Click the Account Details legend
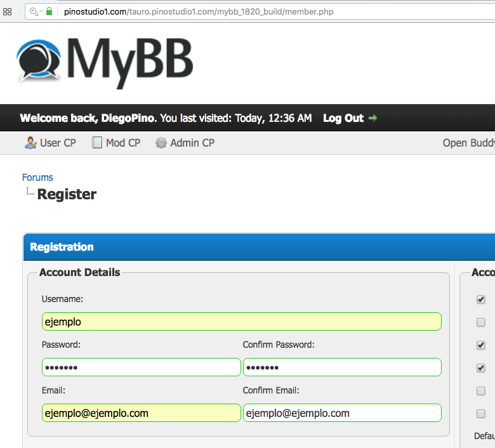Screen dimensions: 495x448 (79, 272)
